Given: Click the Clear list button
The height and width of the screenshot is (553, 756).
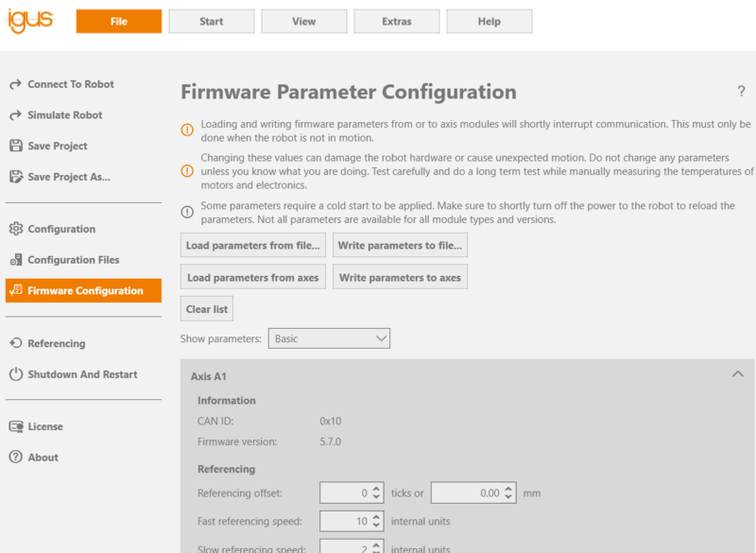Looking at the screenshot, I should pyautogui.click(x=207, y=309).
